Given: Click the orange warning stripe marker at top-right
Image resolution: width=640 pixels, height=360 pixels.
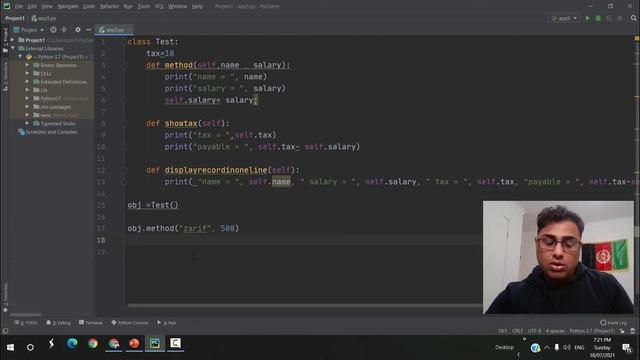Looking at the screenshot, I should tap(637, 38).
